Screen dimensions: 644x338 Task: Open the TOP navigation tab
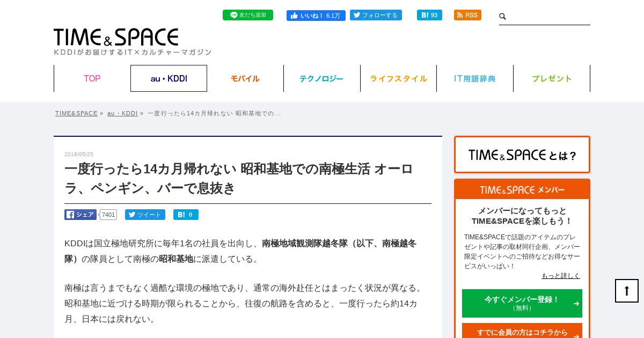tap(92, 78)
